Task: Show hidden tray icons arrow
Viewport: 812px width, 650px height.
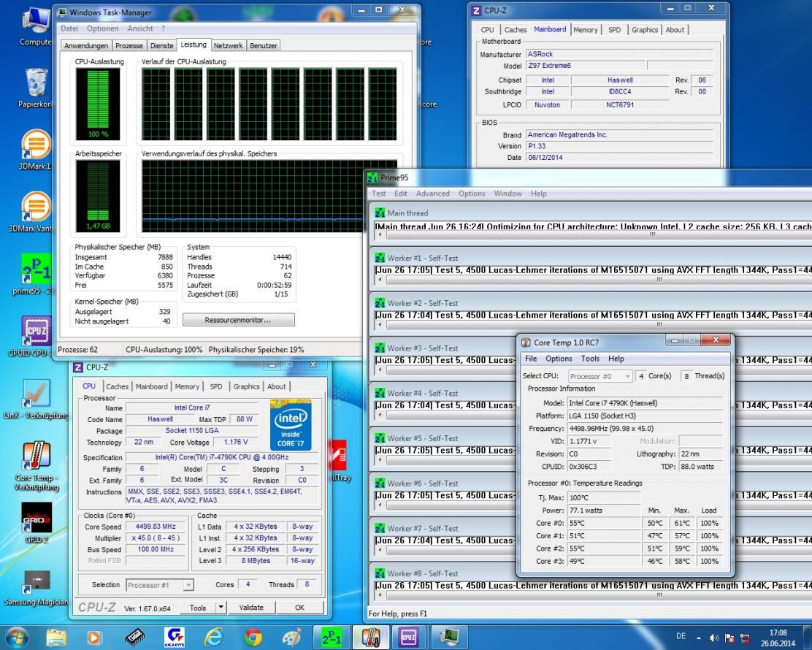Action: 699,638
